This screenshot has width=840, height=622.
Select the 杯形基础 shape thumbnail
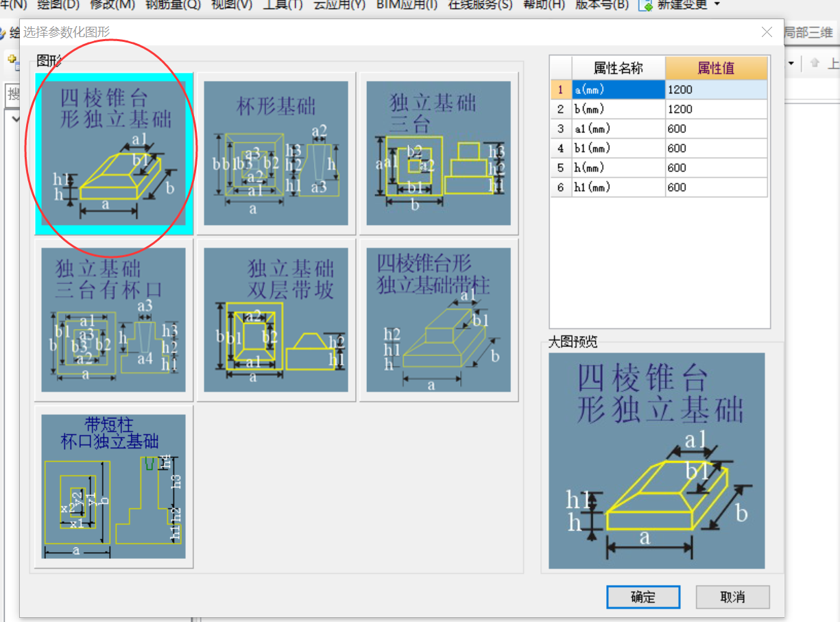276,153
